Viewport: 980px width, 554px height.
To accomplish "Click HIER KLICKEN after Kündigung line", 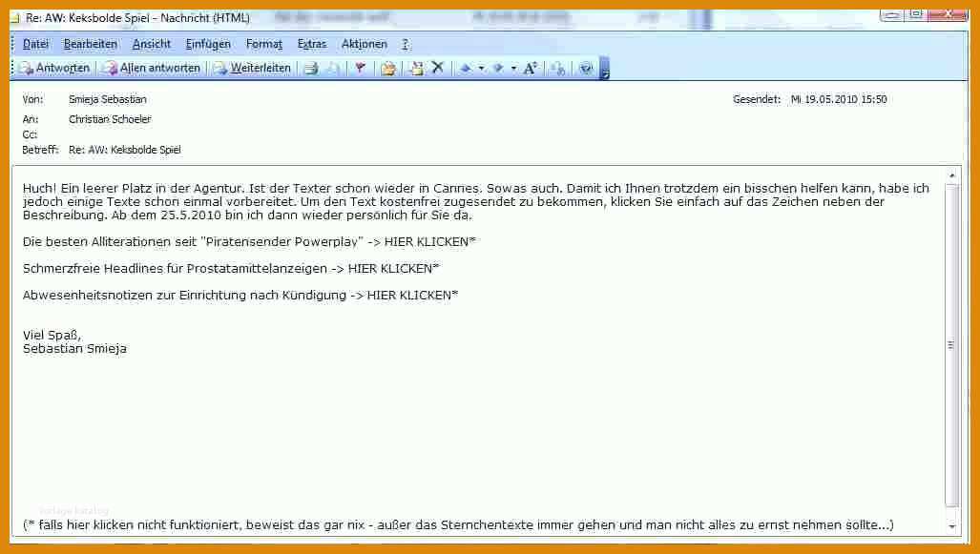I will pyautogui.click(x=412, y=295).
